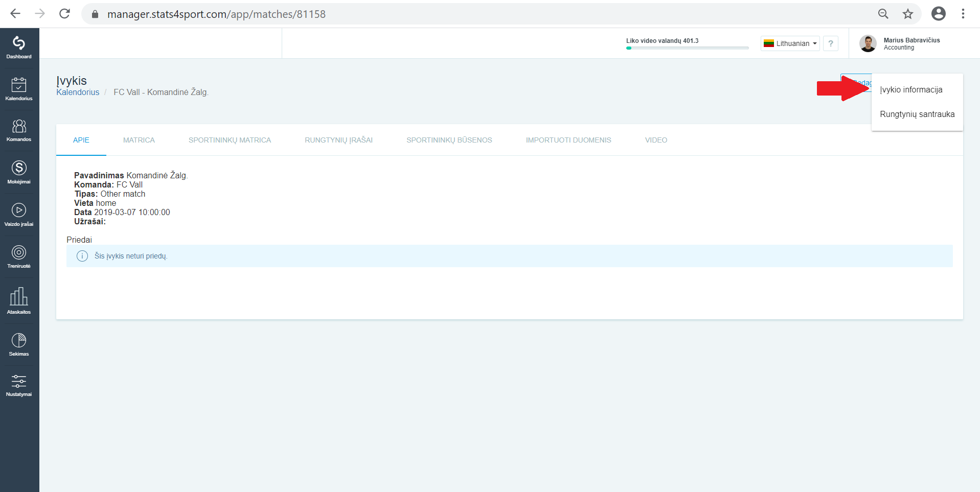Click the site lock security icon

[95, 14]
